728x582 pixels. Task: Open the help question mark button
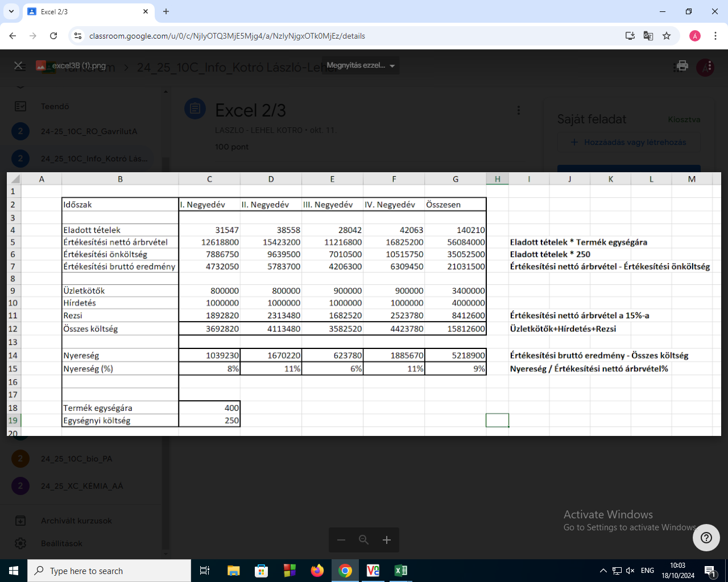click(x=706, y=538)
